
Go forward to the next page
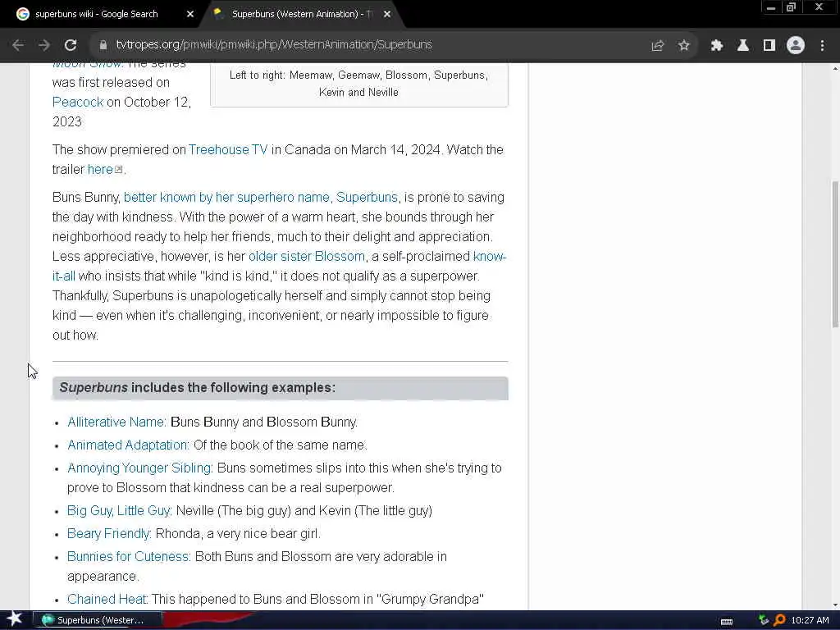(44, 45)
